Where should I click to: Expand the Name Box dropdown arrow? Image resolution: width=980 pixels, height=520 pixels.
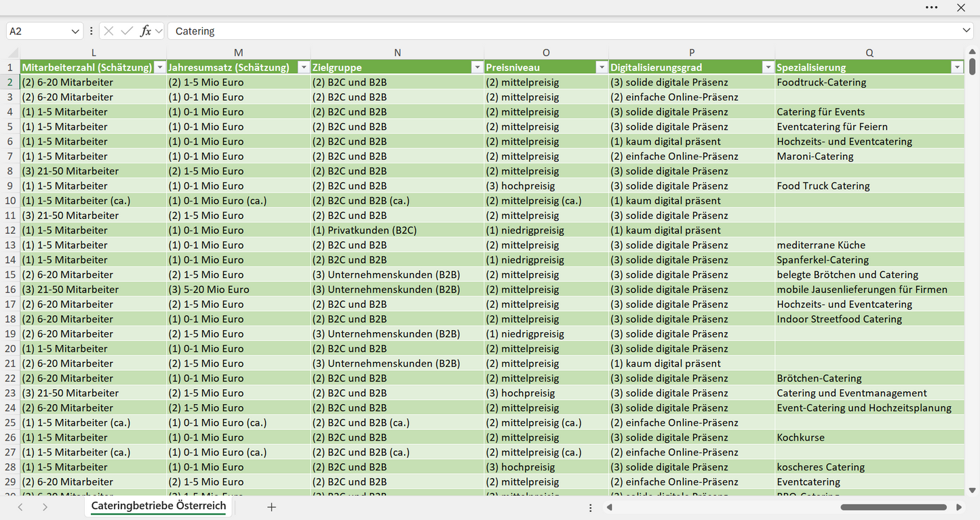pyautogui.click(x=75, y=31)
